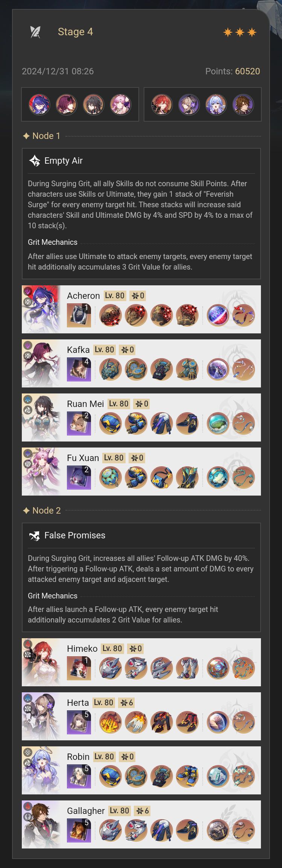Click the feather icon beside Stage 4
The width and height of the screenshot is (282, 868).
tap(35, 32)
